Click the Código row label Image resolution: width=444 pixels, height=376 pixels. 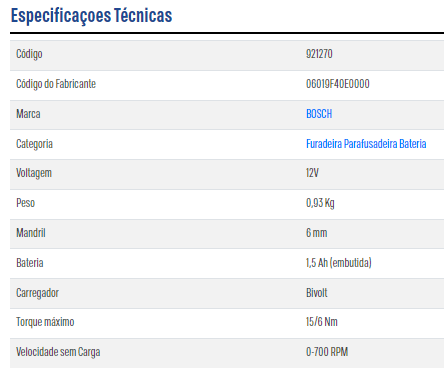tap(29, 54)
